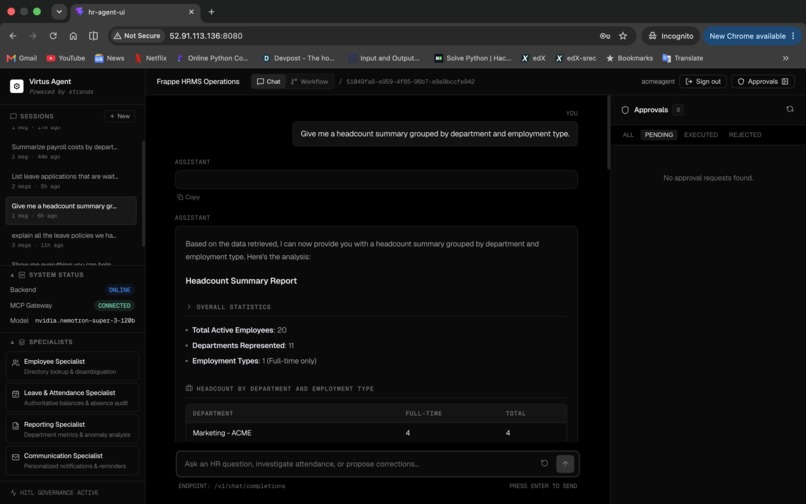Click the password key icon in address bar
Viewport: 806px width, 504px height.
604,36
